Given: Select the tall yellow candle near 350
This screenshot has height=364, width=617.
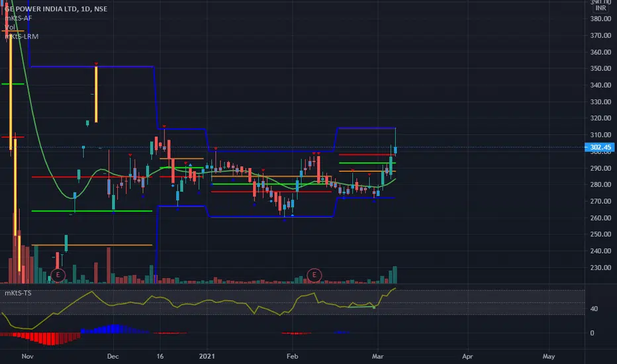Looking at the screenshot, I should pyautogui.click(x=96, y=95).
